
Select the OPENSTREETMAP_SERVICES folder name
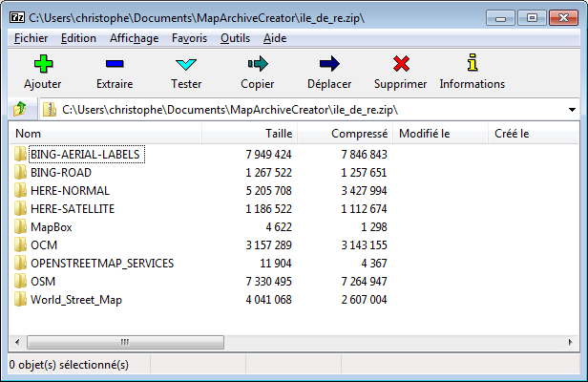102,264
